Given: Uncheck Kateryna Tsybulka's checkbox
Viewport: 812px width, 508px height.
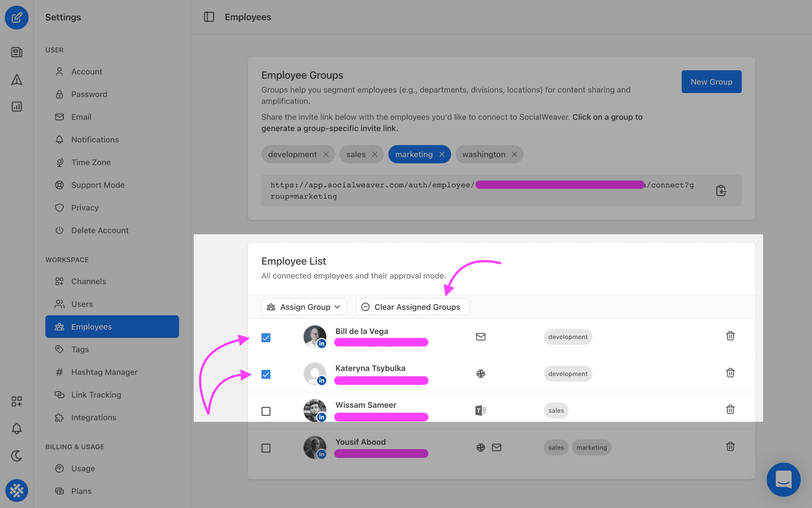Looking at the screenshot, I should pyautogui.click(x=266, y=374).
